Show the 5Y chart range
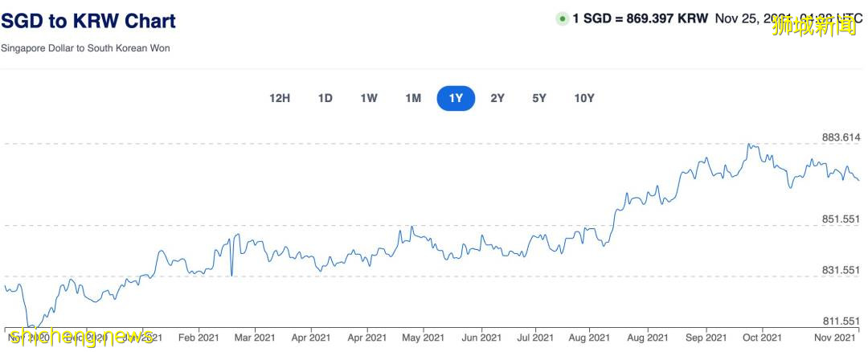The image size is (868, 352). point(539,98)
